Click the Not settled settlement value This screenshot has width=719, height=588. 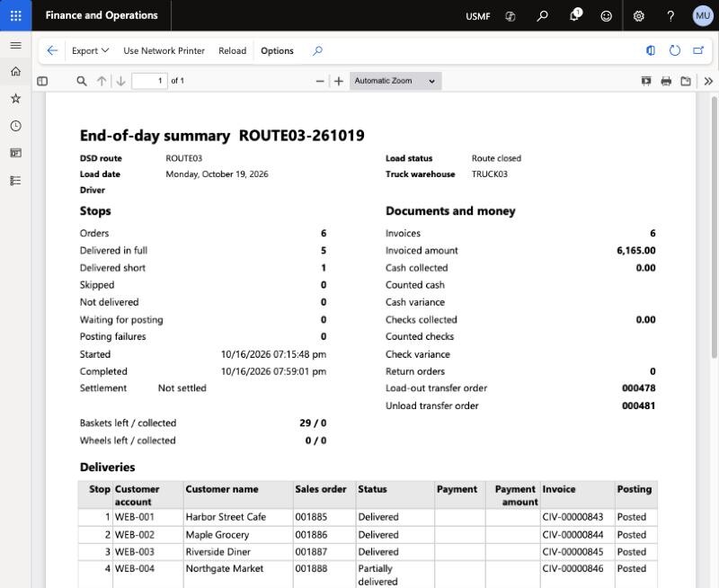point(182,388)
